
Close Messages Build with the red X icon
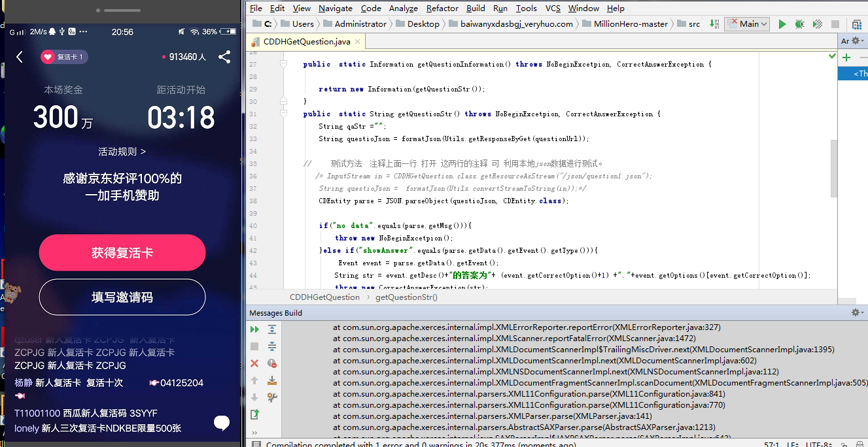click(254, 363)
